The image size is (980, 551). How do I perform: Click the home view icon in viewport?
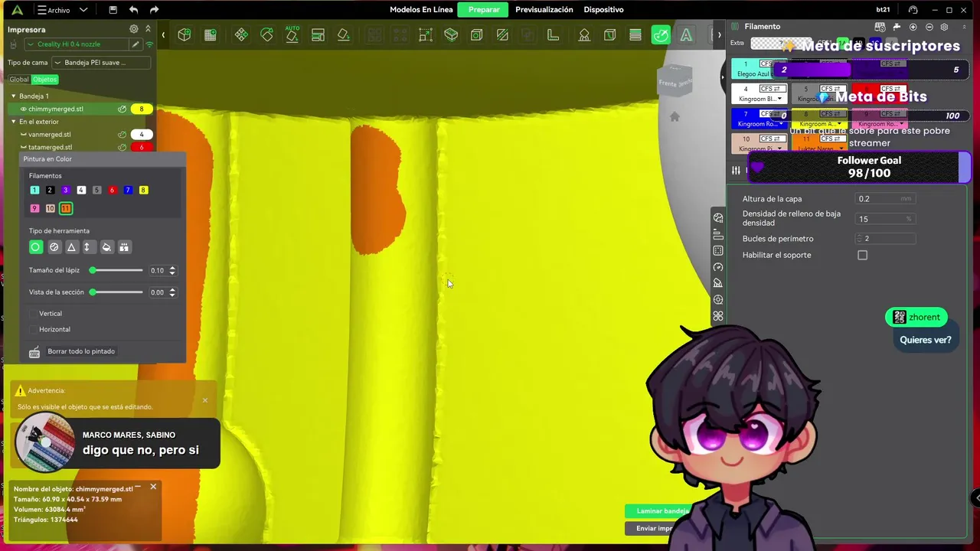click(675, 116)
